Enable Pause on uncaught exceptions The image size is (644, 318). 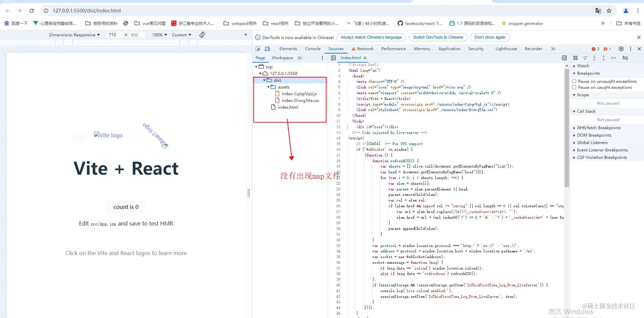574,81
